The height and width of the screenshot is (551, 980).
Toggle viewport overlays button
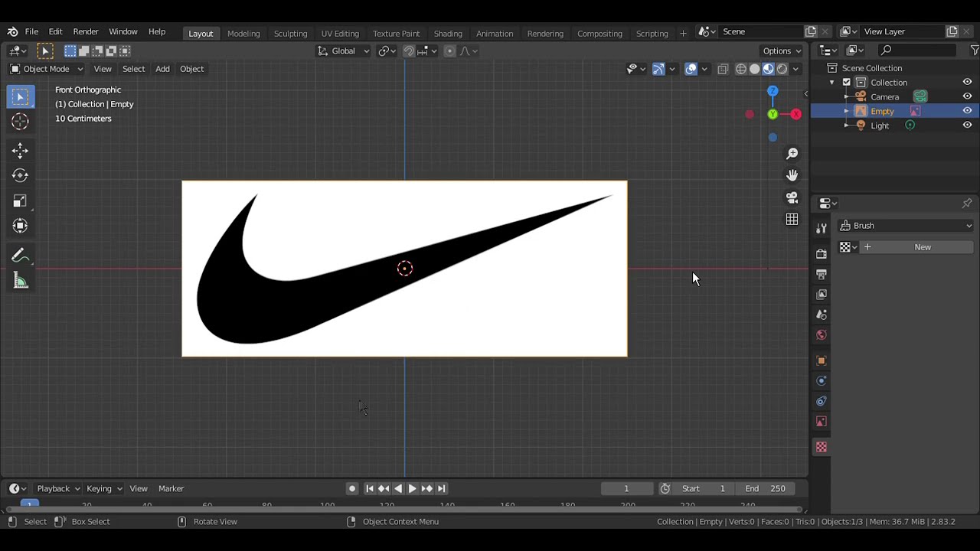pyautogui.click(x=691, y=69)
